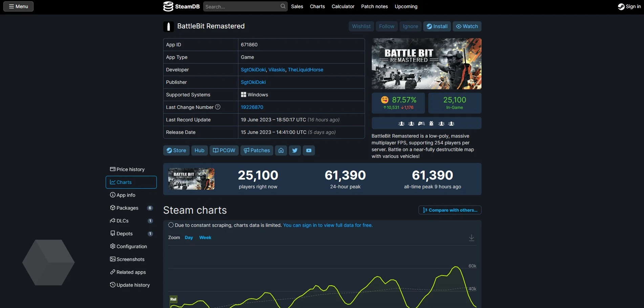Viewport: 644px width, 308px height.
Task: Go to Patch notes
Action: 374,6
